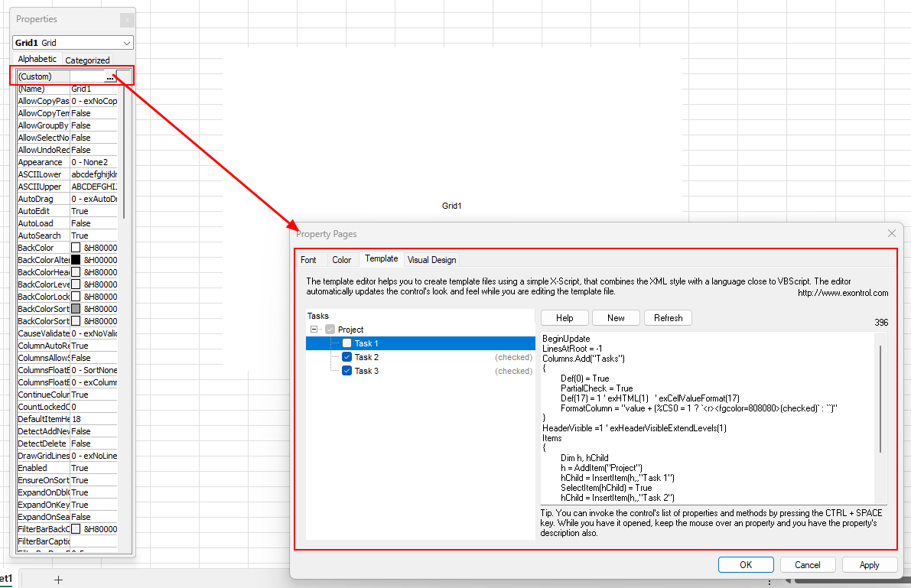Apply the property page changes
This screenshot has width=911, height=588.
(870, 565)
